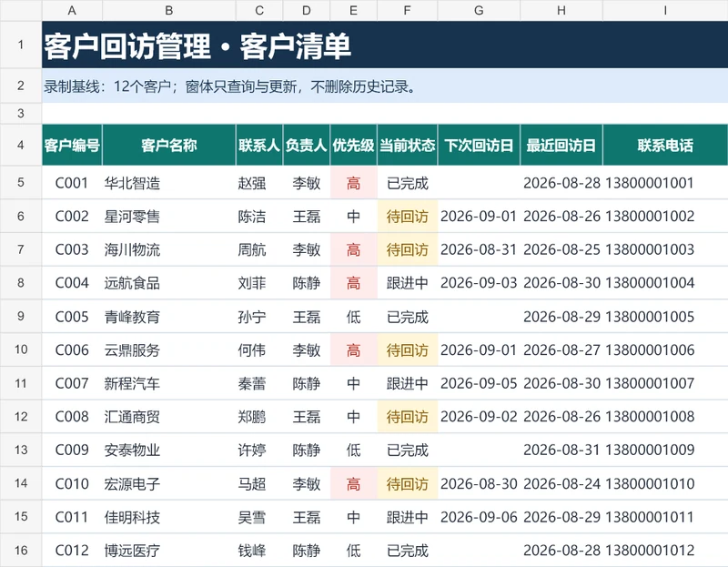Viewport: 728px width, 567px height.
Task: Select column B header
Action: point(169,10)
